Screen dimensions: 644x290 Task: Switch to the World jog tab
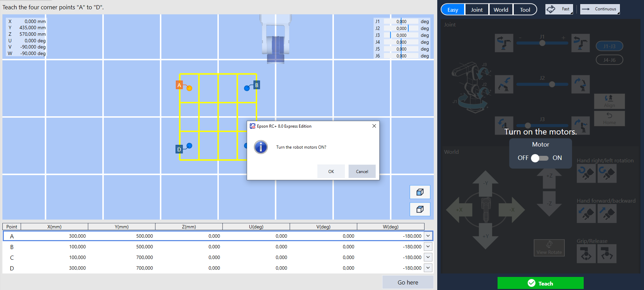pos(501,10)
